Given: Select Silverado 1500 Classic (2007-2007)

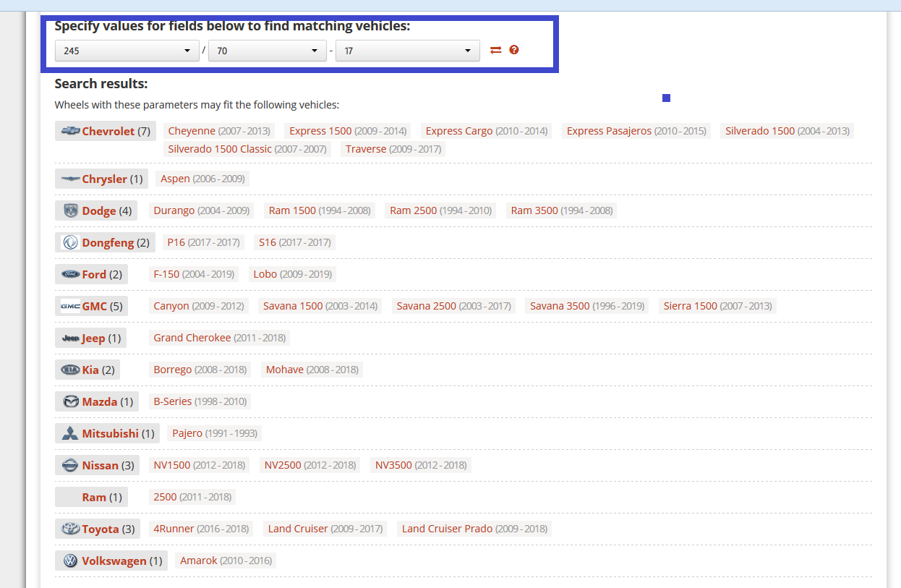Looking at the screenshot, I should [247, 149].
